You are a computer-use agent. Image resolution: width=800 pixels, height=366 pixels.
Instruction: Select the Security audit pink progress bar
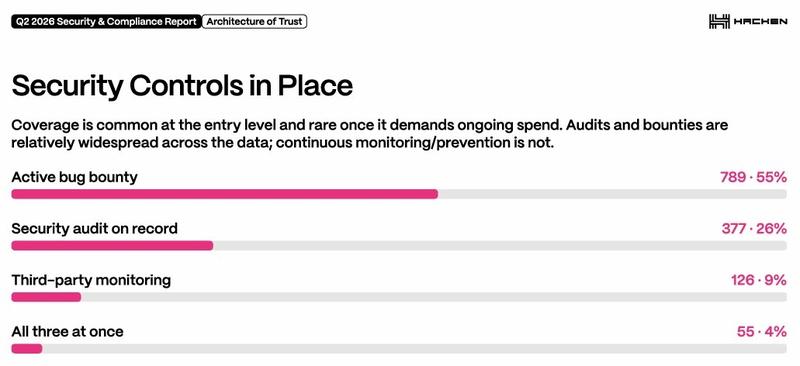112,246
